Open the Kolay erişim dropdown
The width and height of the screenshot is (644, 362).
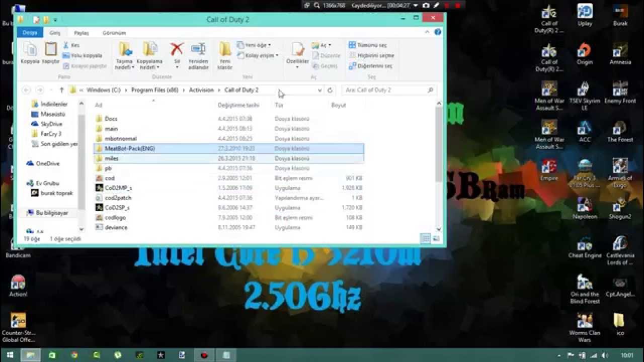click(258, 56)
